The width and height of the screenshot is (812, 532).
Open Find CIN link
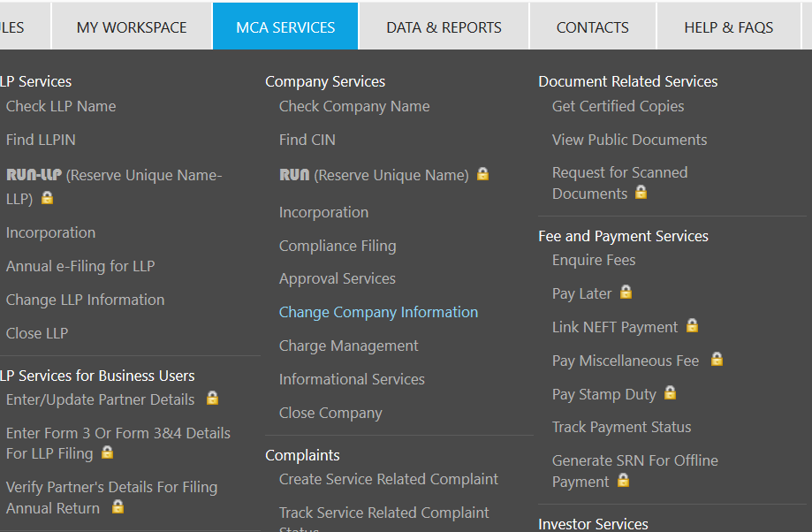(x=307, y=140)
